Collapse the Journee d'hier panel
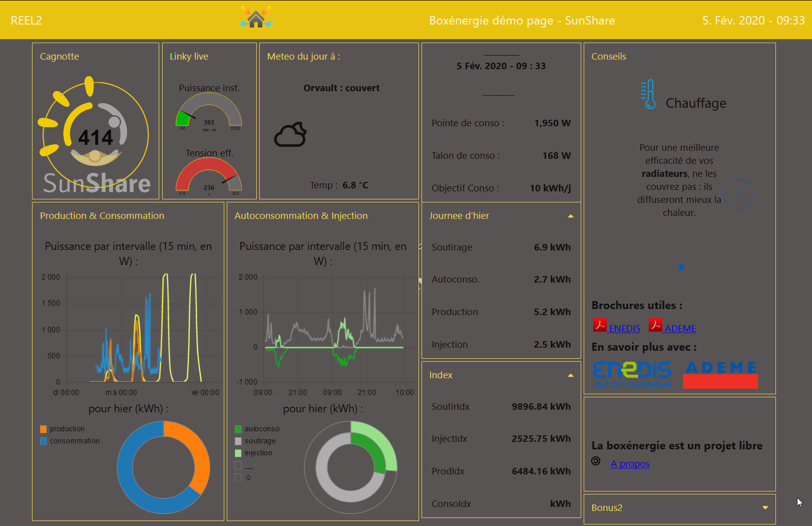 [x=570, y=216]
